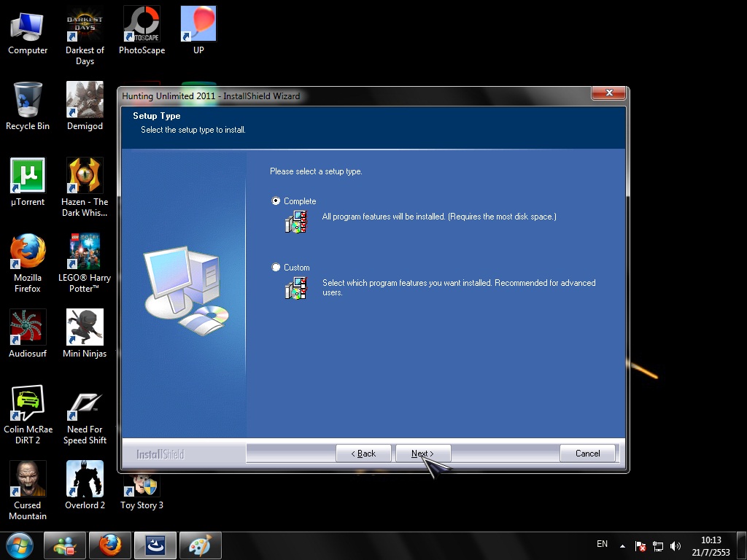Select the Mini Ninjas desktop shortcut
The height and width of the screenshot is (560, 747).
[x=85, y=333]
